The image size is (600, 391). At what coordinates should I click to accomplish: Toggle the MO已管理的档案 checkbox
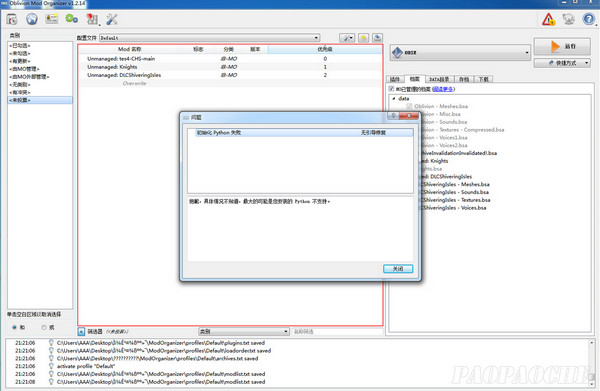pos(391,89)
